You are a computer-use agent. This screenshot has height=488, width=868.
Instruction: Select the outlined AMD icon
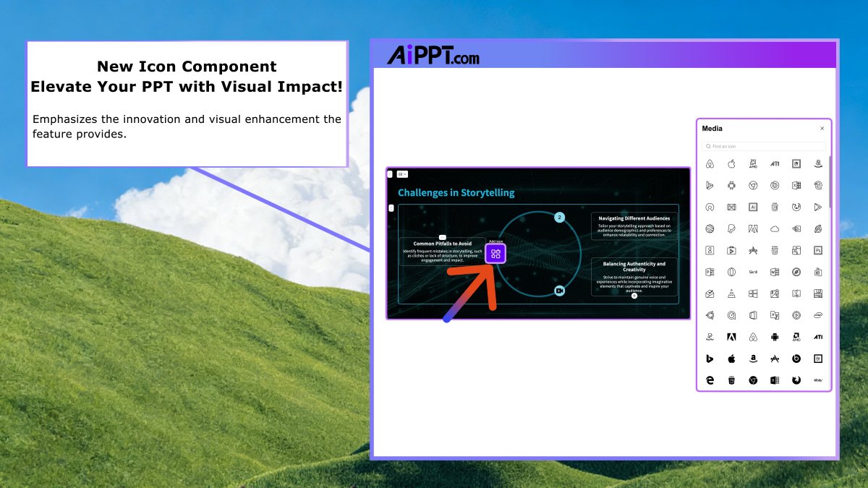point(753,164)
